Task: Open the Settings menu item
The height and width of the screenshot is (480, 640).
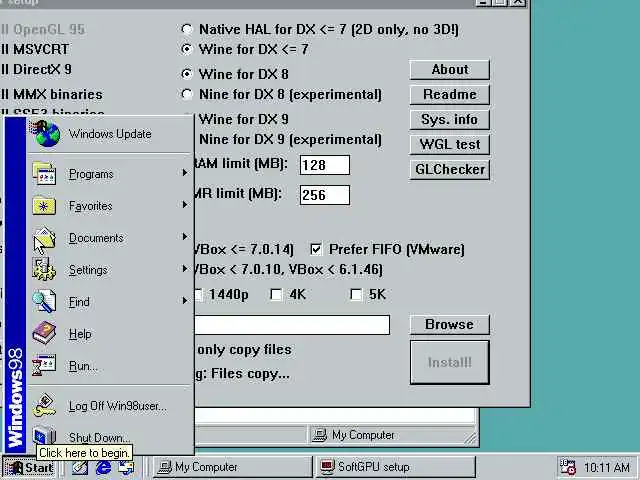Action: (110, 269)
